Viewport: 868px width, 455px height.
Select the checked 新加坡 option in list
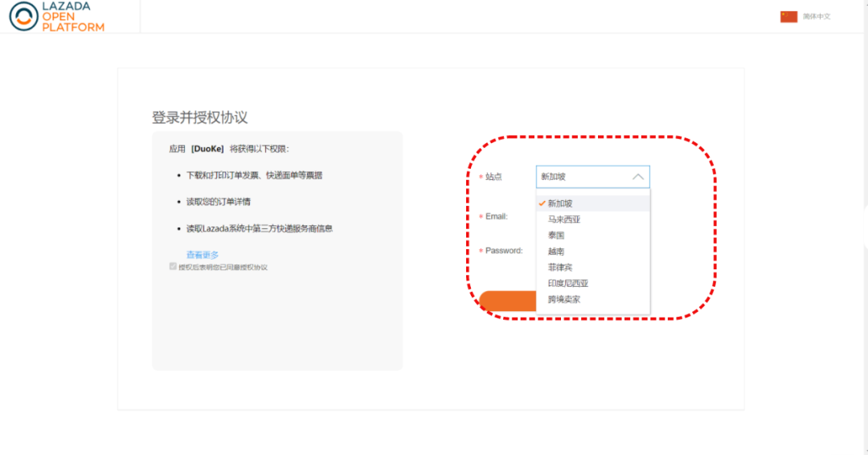560,203
